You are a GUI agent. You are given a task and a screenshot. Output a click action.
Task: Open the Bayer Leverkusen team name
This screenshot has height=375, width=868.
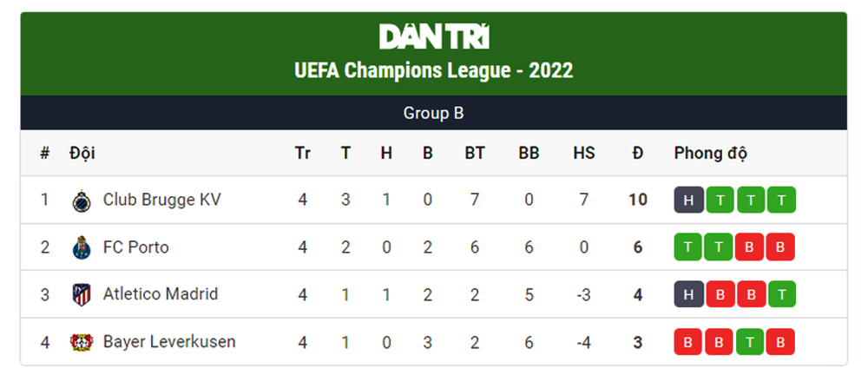point(169,342)
